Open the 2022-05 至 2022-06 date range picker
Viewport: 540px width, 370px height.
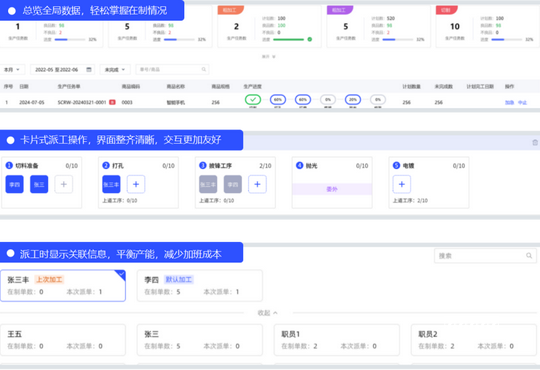pos(62,70)
